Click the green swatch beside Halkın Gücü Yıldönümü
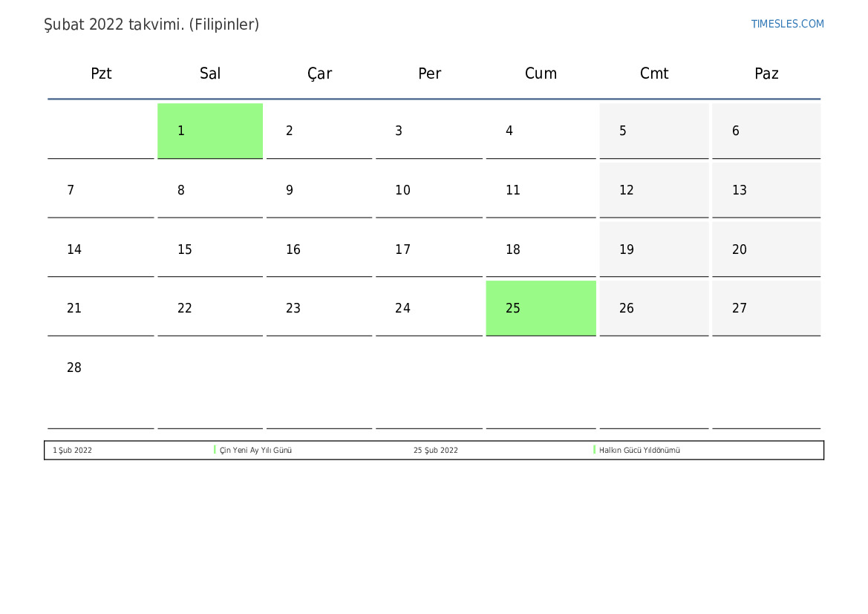 point(595,450)
